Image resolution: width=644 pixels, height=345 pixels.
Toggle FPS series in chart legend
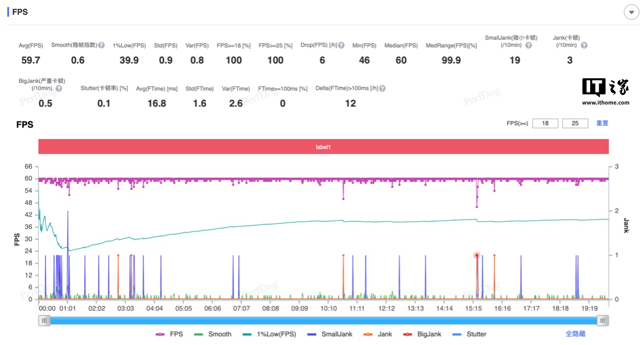coord(170,334)
